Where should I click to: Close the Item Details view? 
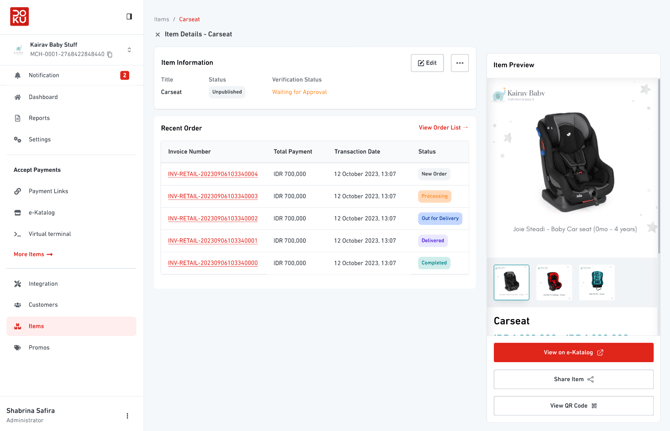157,35
